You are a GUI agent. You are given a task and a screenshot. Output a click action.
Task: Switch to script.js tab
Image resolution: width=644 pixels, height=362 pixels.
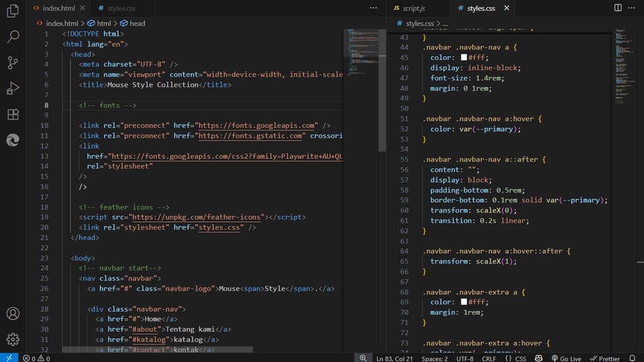coord(414,8)
